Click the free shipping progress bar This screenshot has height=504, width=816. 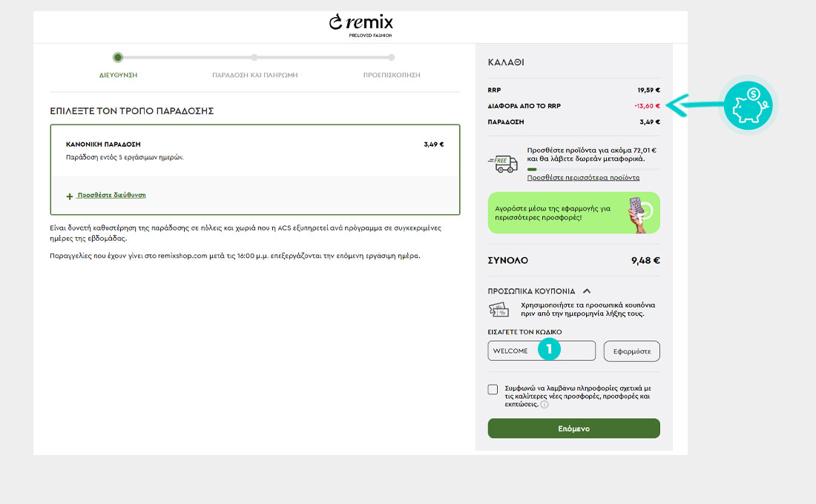592,170
